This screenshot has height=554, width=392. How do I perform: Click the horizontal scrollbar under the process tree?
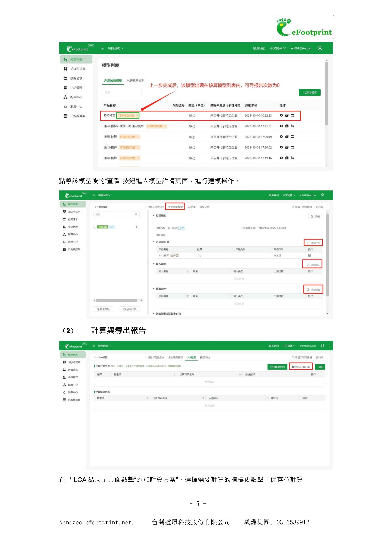click(x=116, y=300)
